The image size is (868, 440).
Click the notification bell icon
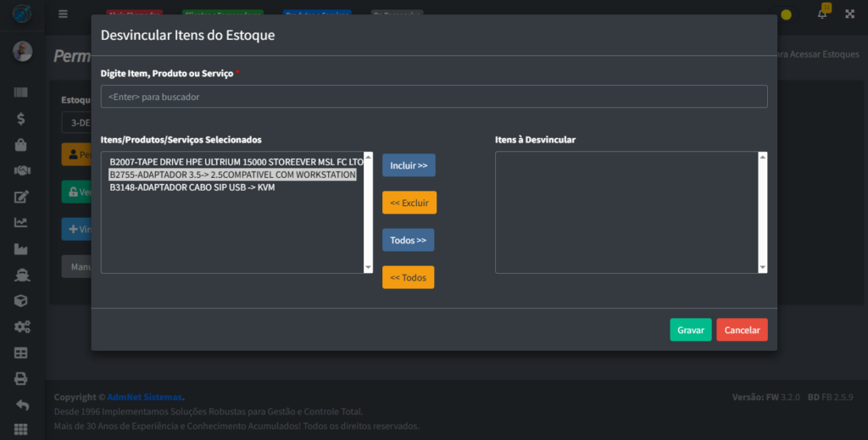coord(821,14)
